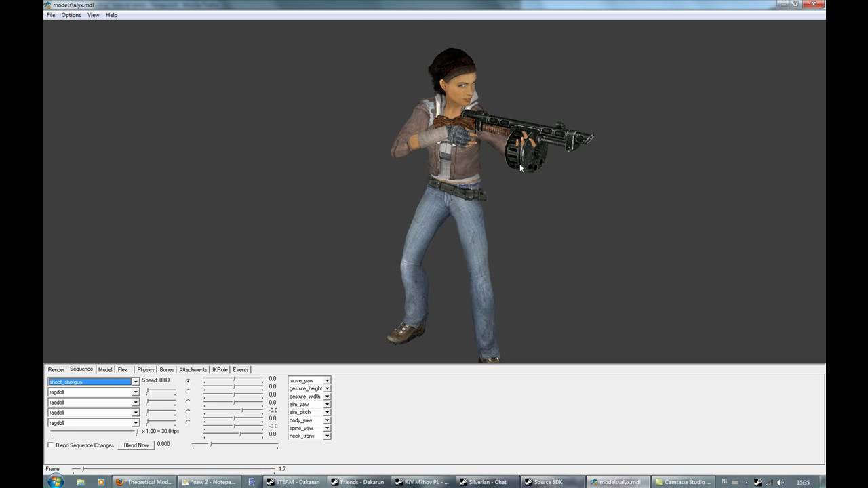Open the View menu
868x488 pixels.
tap(93, 15)
